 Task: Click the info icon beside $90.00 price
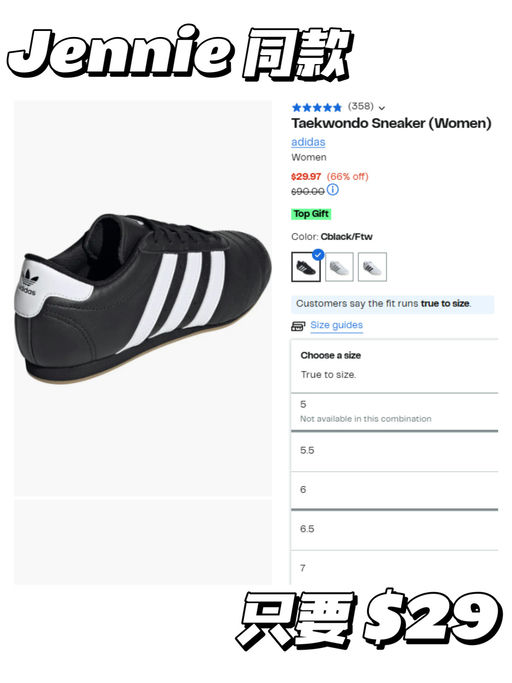click(332, 189)
